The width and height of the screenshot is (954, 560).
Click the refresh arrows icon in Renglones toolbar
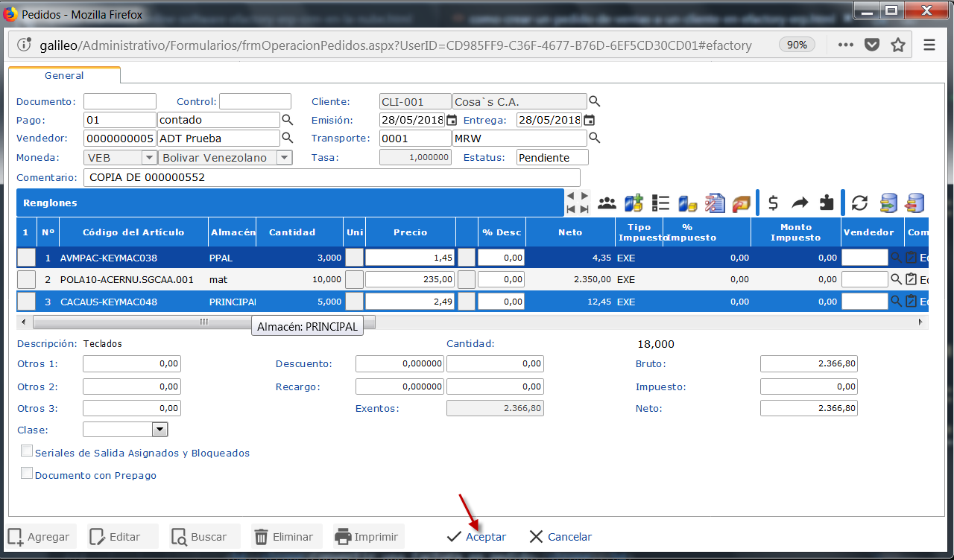[860, 203]
